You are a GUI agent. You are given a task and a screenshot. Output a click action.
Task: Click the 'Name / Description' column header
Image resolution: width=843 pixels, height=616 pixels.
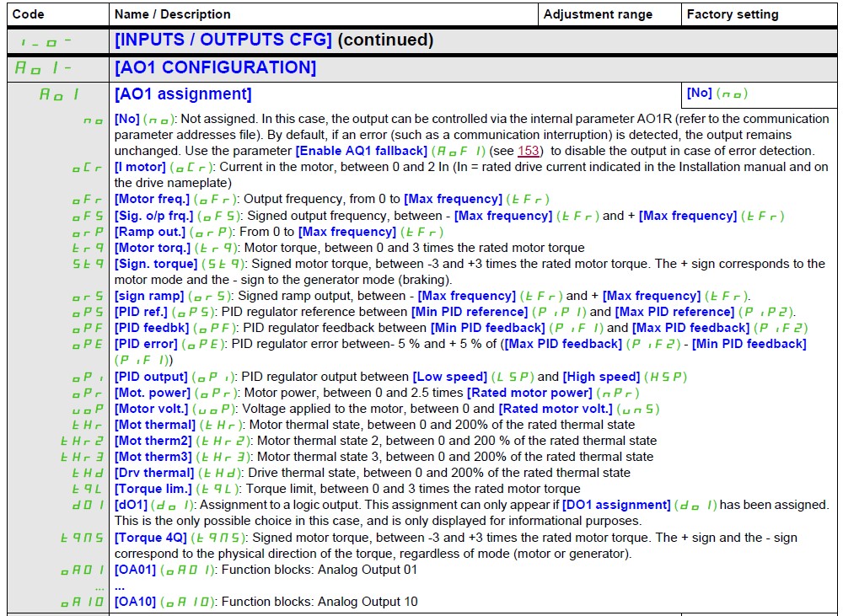coord(173,14)
